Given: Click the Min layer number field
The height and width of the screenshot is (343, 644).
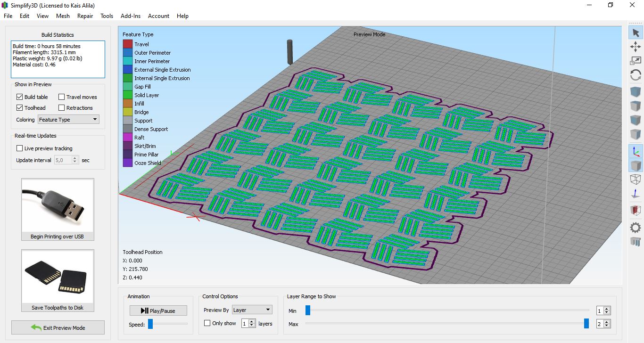Looking at the screenshot, I should [x=600, y=311].
